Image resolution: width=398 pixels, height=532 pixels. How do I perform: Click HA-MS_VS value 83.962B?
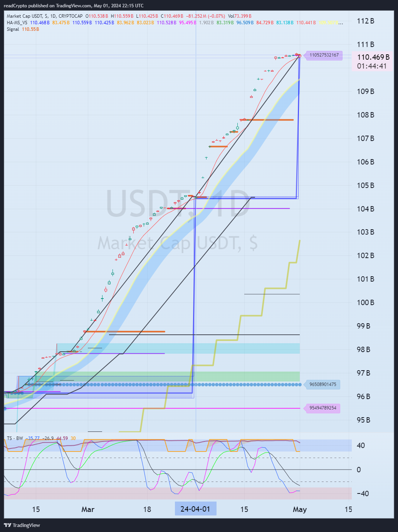coord(126,23)
